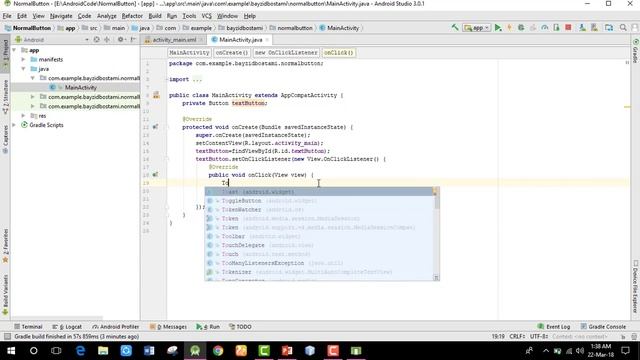
Task: Click the bayzidbostami breadcrumb in navigation bar
Action: (x=241, y=28)
